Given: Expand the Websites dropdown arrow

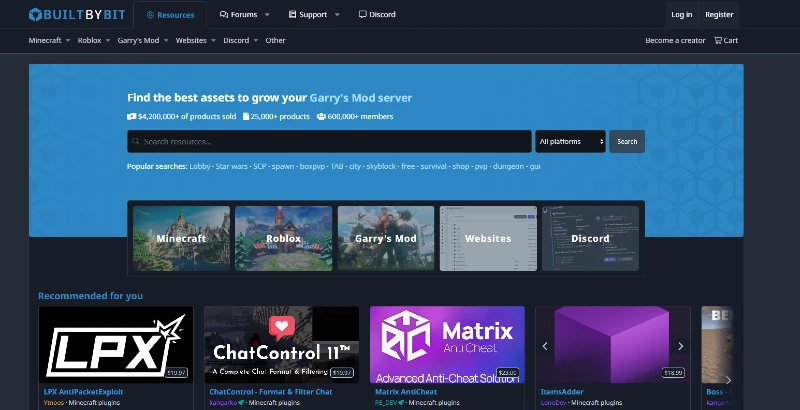Looking at the screenshot, I should [x=213, y=41].
